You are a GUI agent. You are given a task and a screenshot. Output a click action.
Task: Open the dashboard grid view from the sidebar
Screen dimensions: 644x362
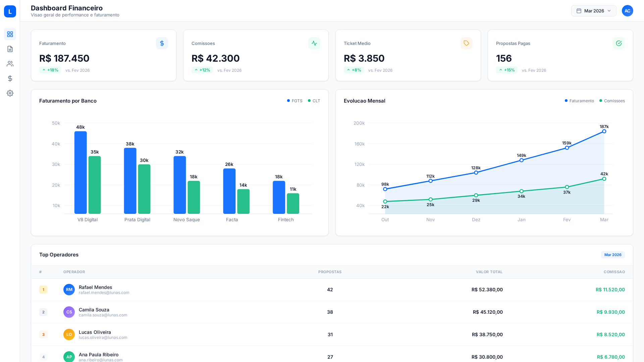pos(10,34)
